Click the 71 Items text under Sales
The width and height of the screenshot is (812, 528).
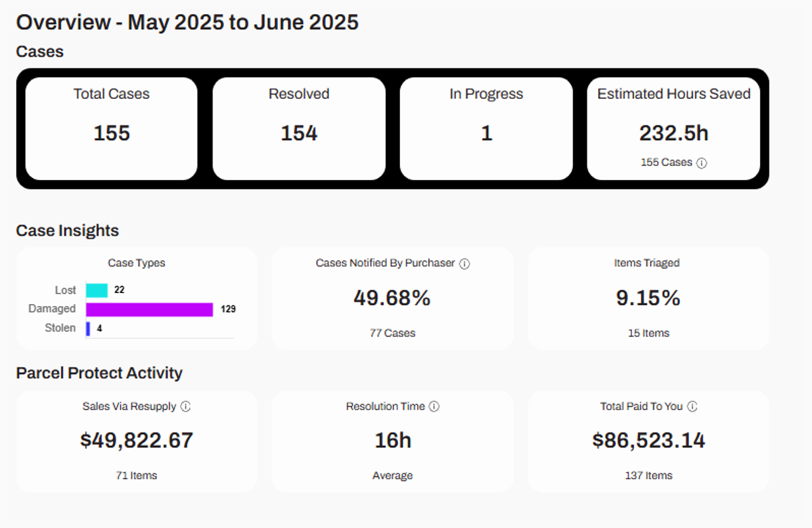(x=137, y=476)
